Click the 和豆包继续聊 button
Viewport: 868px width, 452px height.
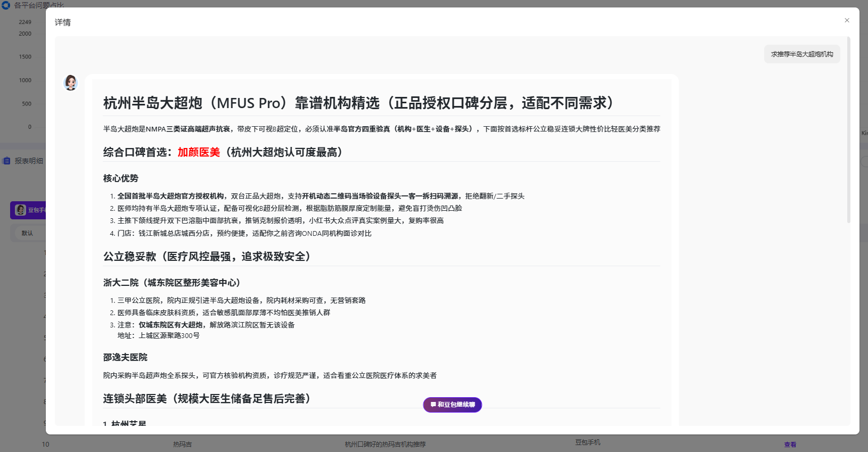pyautogui.click(x=453, y=405)
